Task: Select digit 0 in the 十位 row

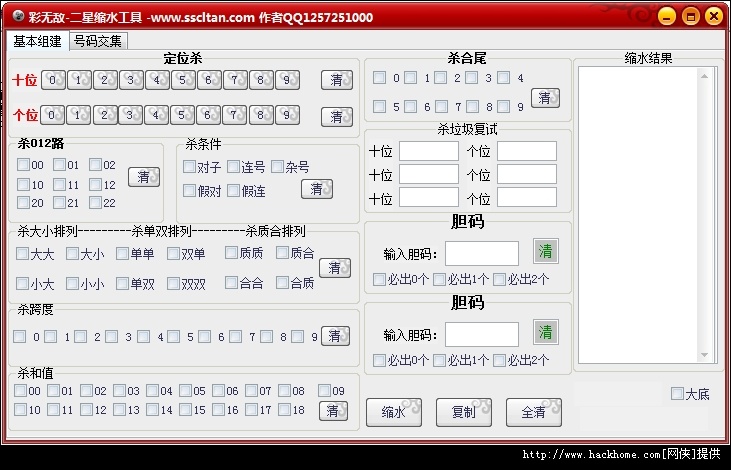Action: click(53, 80)
